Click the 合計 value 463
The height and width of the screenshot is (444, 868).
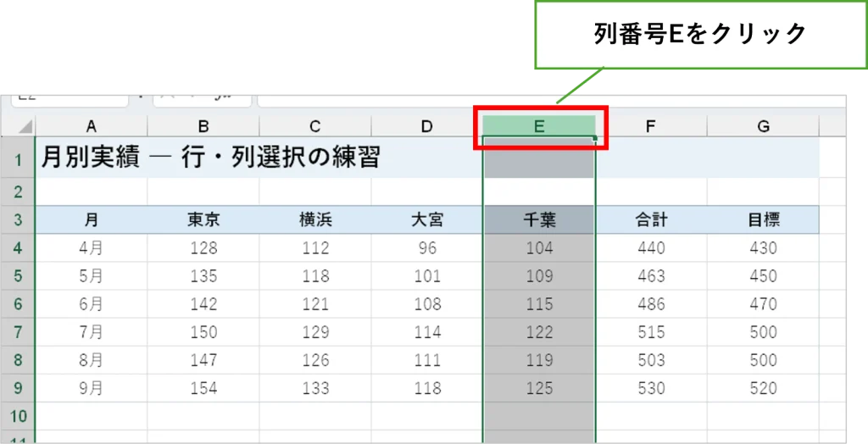[651, 275]
